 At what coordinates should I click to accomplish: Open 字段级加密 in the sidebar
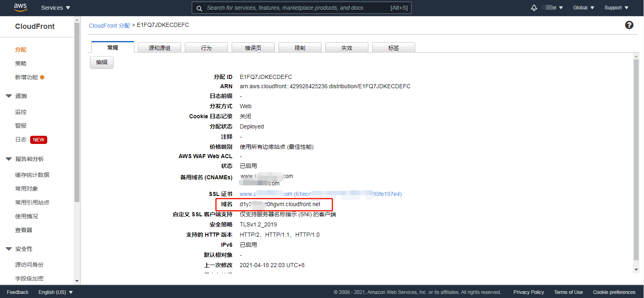click(29, 278)
